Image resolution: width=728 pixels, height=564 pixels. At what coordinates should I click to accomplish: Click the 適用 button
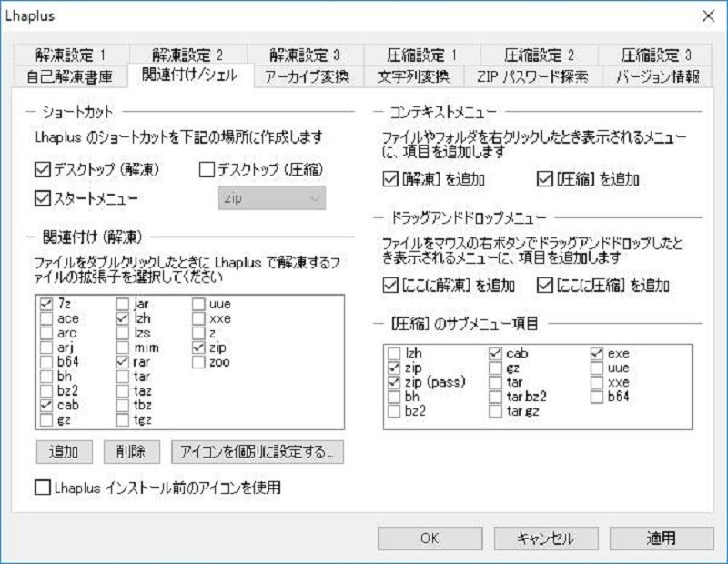point(662,539)
